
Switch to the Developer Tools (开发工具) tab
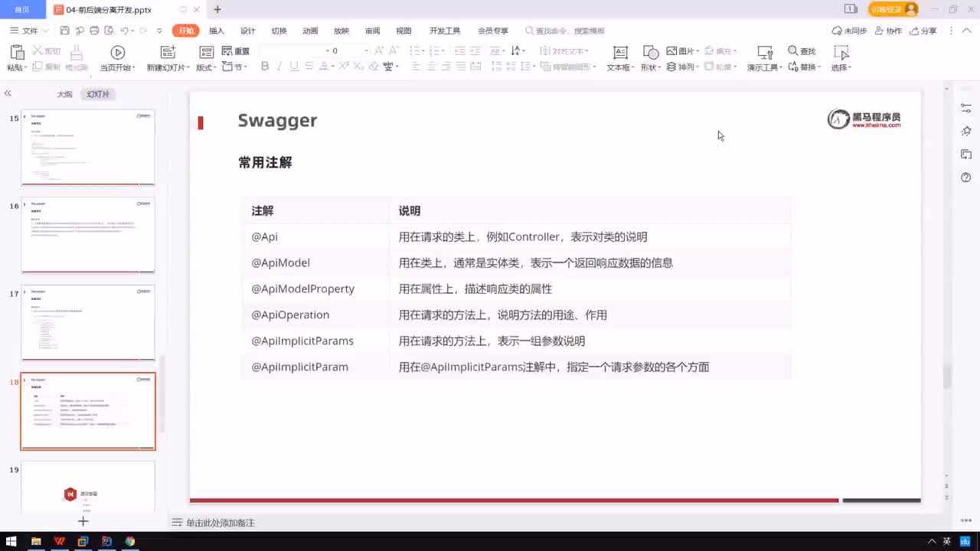pyautogui.click(x=445, y=31)
